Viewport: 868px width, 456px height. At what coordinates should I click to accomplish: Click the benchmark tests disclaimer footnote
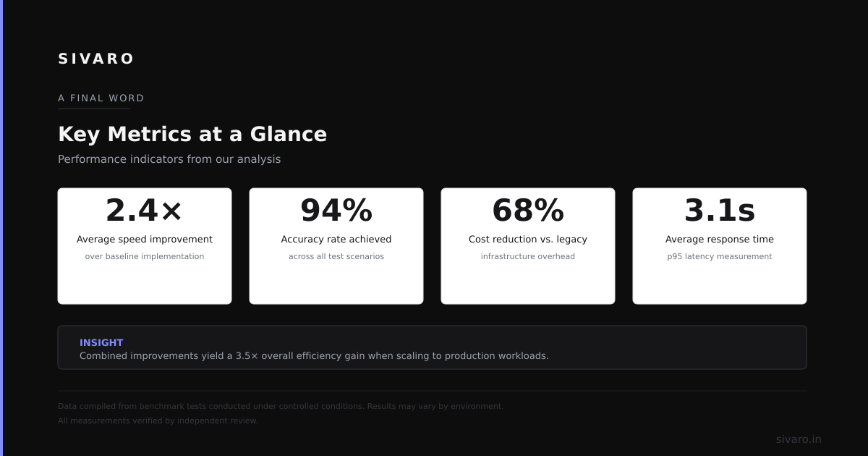[281, 406]
